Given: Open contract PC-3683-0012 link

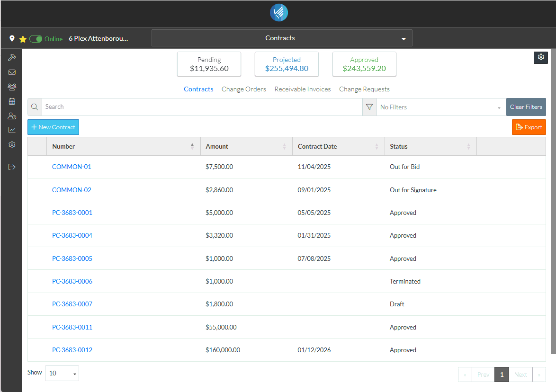Looking at the screenshot, I should tap(72, 350).
